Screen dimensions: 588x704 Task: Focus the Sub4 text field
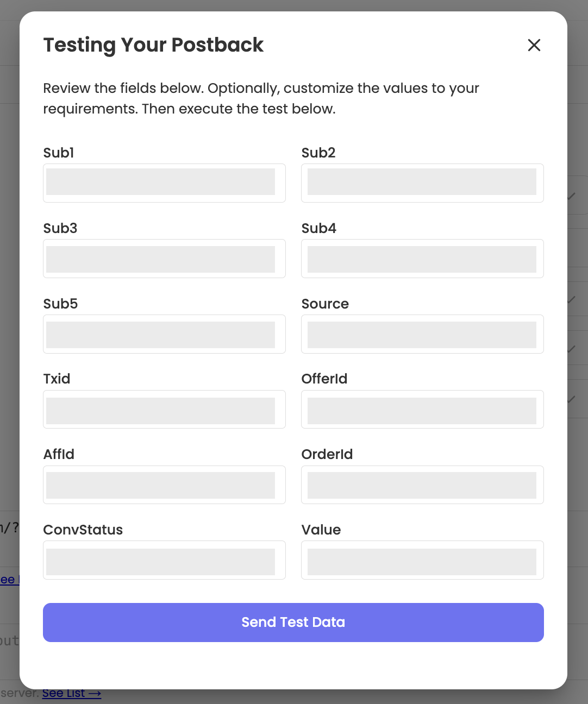422,259
